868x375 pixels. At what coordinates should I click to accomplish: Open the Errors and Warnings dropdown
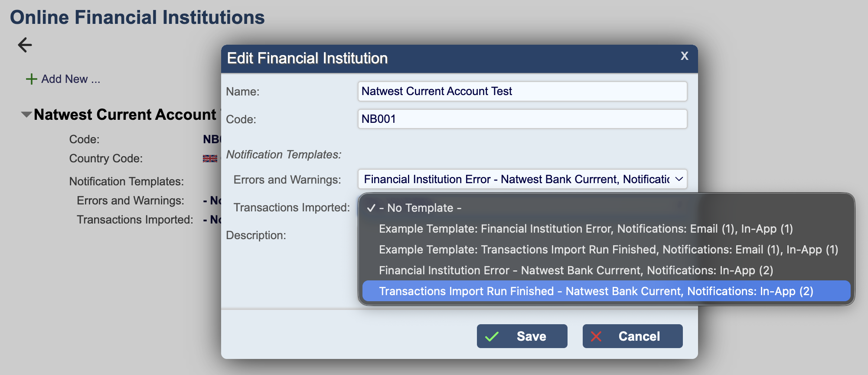[x=522, y=179]
